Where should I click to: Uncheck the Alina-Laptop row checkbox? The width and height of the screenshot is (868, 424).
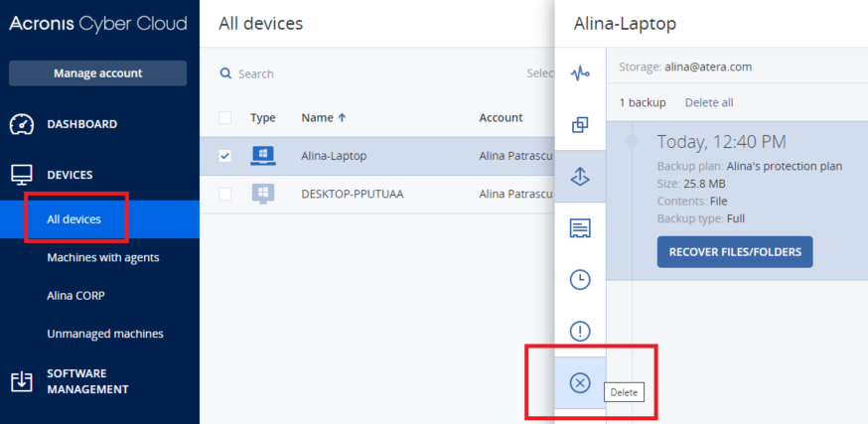(x=224, y=156)
